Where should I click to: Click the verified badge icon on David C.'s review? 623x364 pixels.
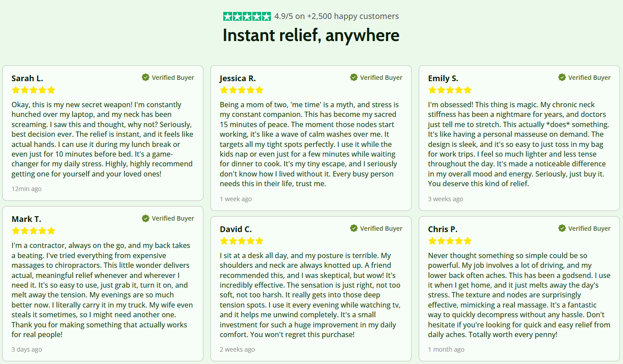tap(354, 228)
